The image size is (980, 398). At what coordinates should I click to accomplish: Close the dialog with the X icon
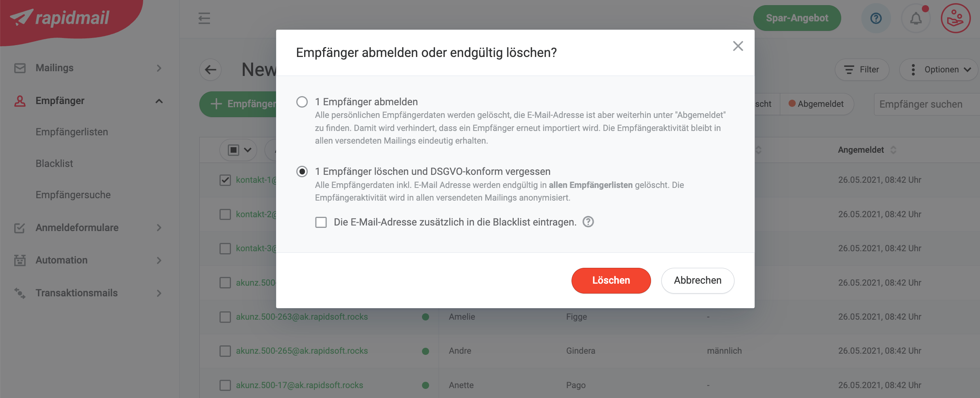point(738,46)
